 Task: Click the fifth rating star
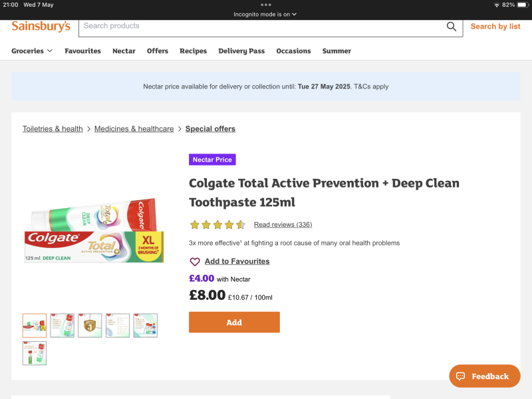[241, 225]
